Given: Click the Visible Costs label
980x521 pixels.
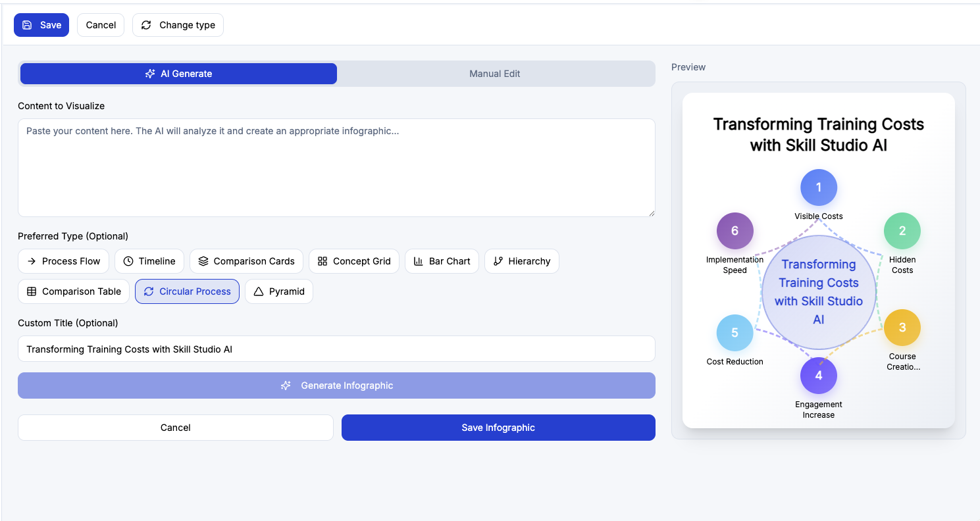Looking at the screenshot, I should click(x=819, y=216).
